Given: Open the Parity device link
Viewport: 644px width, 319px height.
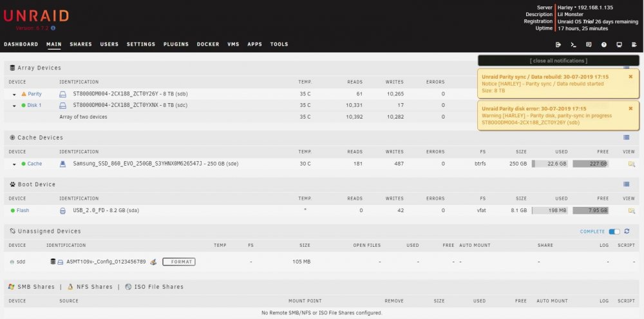Looking at the screenshot, I should click(35, 94).
